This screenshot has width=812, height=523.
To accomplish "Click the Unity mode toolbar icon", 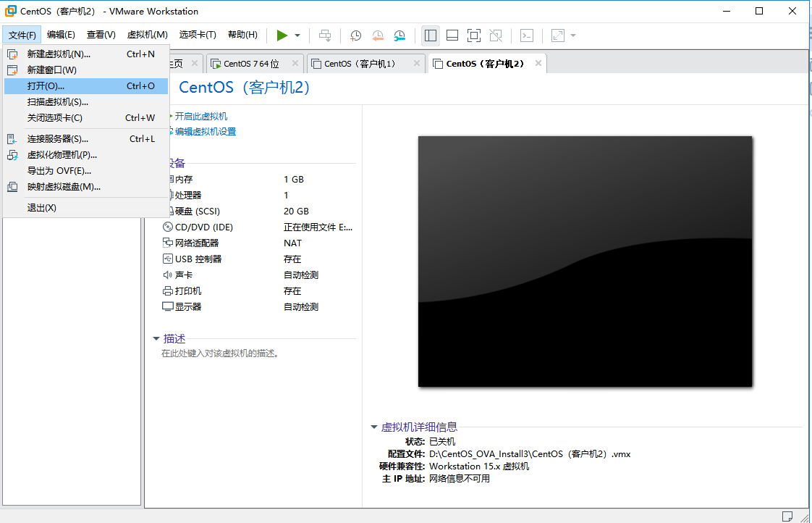I will (x=496, y=35).
